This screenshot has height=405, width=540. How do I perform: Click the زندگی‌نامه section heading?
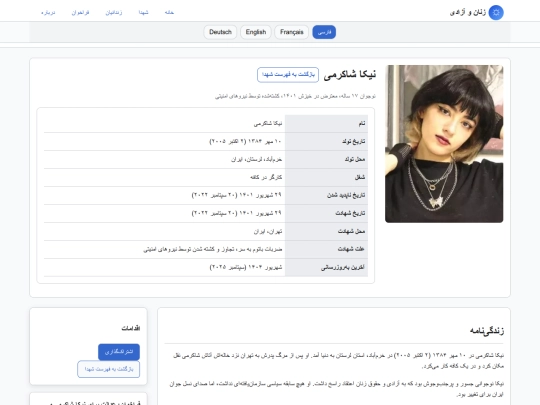(487, 331)
